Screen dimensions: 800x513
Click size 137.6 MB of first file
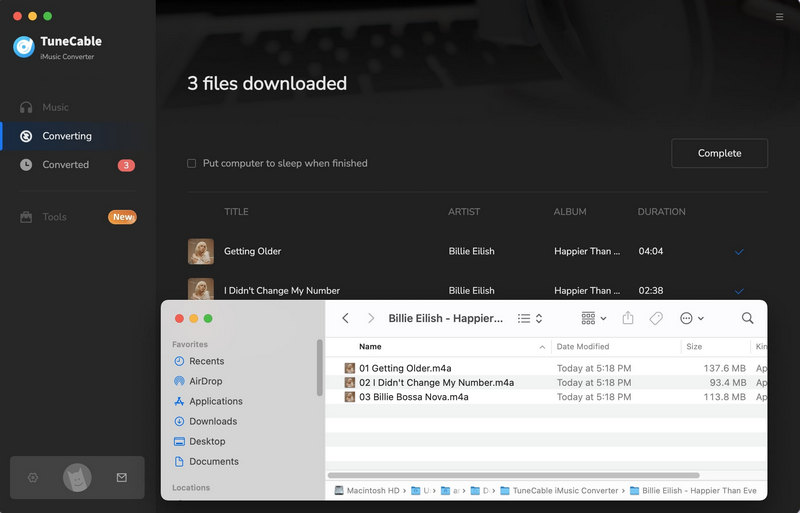pos(724,368)
